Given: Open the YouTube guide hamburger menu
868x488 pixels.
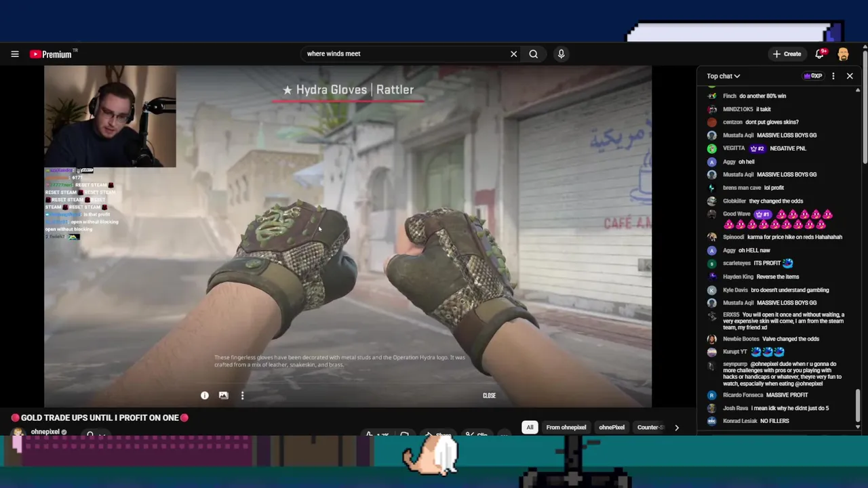Looking at the screenshot, I should tap(15, 54).
